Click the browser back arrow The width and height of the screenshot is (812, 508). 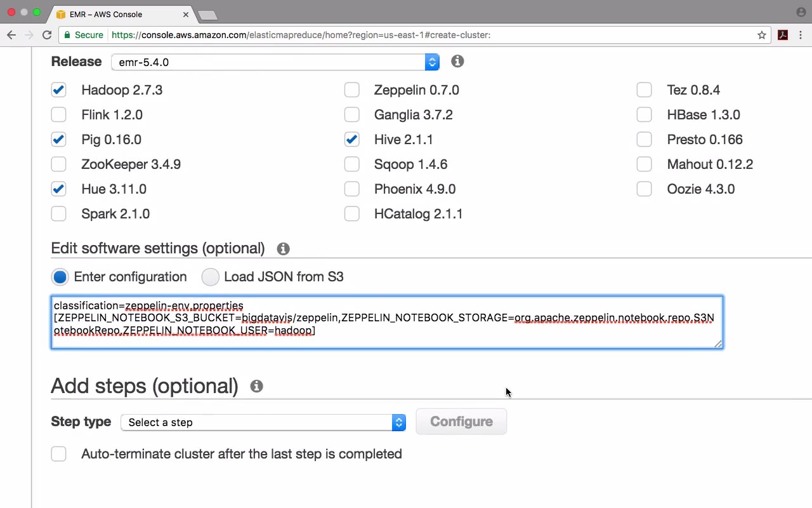click(x=11, y=35)
